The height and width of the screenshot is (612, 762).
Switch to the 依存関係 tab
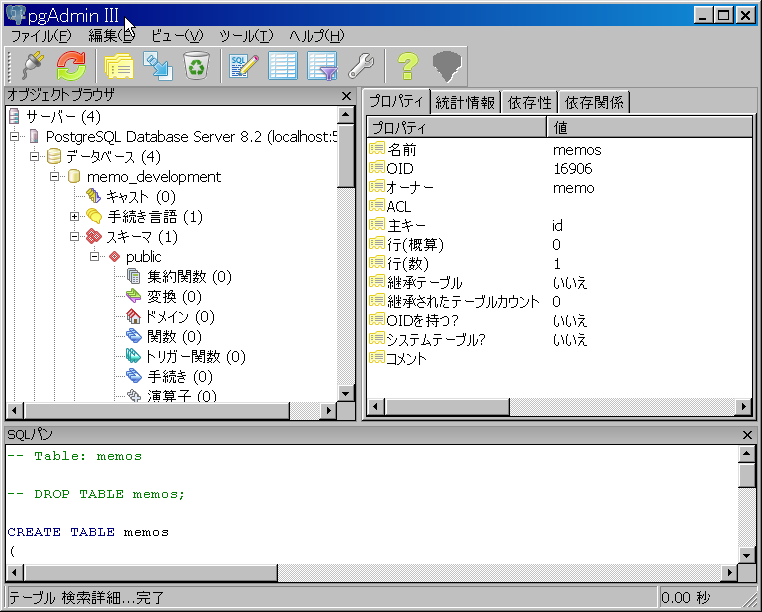[x=594, y=103]
